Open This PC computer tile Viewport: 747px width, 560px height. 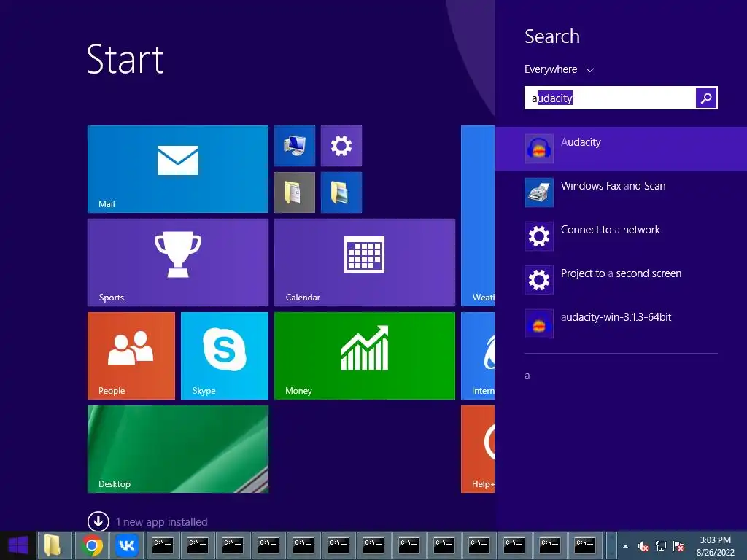point(295,146)
